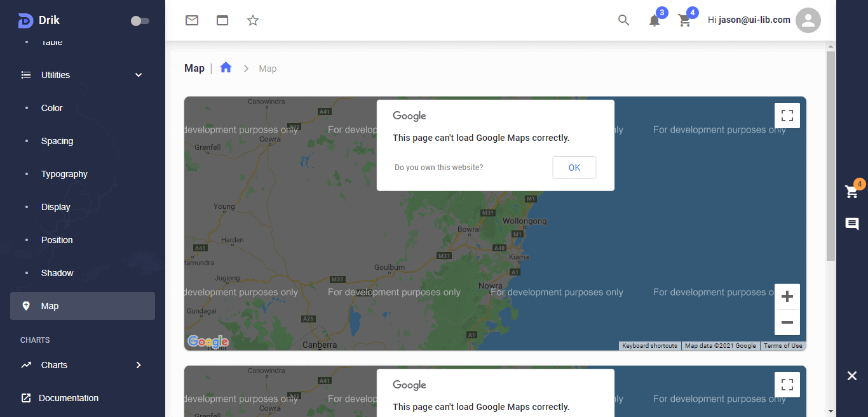Viewport: 868px width, 417px height.
Task: Zoom out on the first map
Action: (787, 322)
